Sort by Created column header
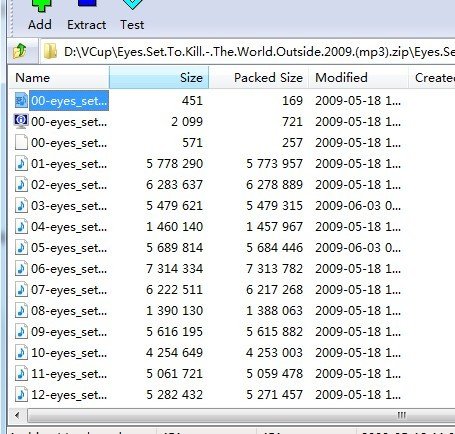Screen dimensions: 455x434 (432, 78)
